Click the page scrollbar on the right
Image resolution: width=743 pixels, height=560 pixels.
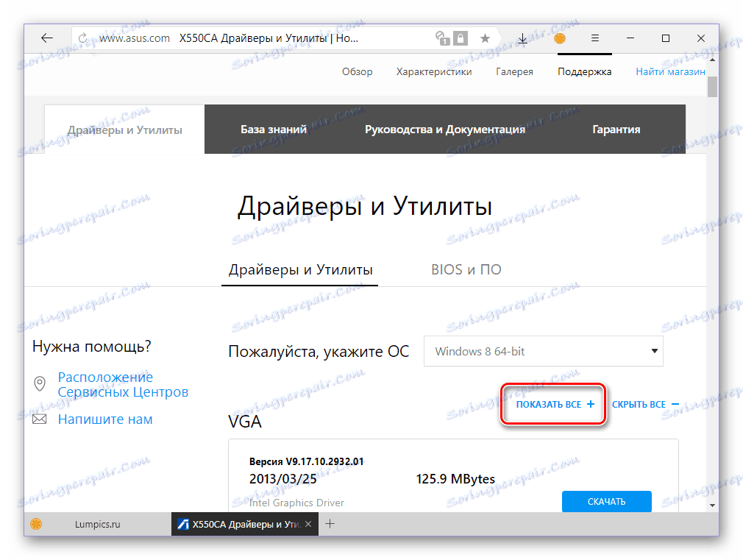point(711,85)
